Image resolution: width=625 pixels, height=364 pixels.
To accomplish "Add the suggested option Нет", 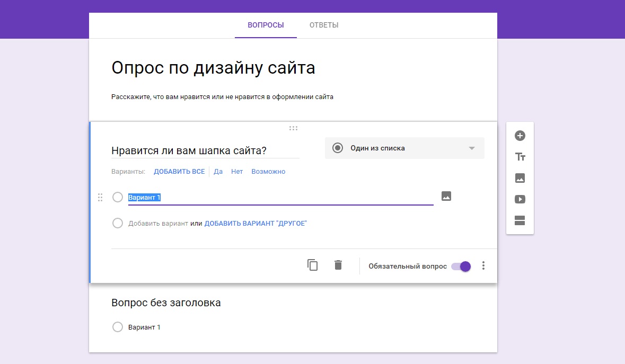I will [237, 172].
